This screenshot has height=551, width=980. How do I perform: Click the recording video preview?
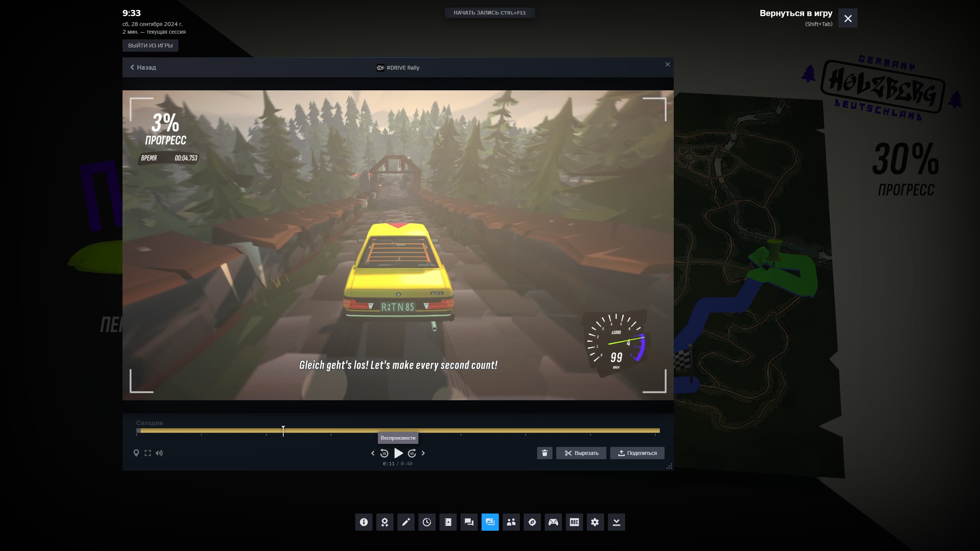pyautogui.click(x=398, y=245)
